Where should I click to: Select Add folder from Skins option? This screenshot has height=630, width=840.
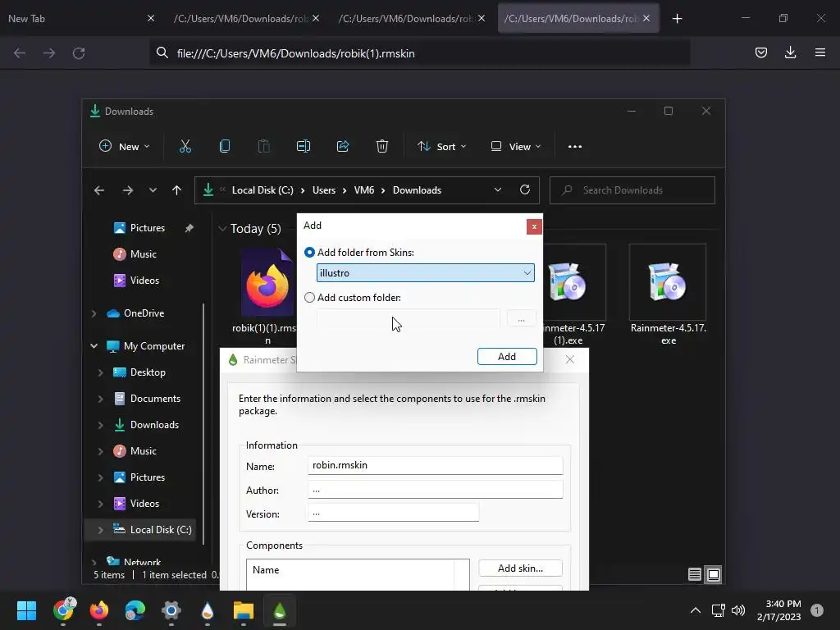pos(309,253)
